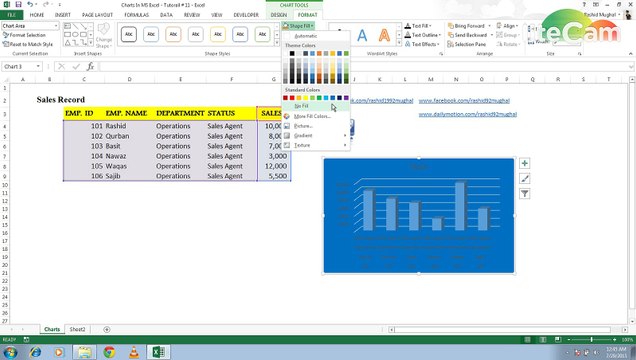Launch Size group dialog launcher
The width and height of the screenshot is (636, 360).
point(579,54)
